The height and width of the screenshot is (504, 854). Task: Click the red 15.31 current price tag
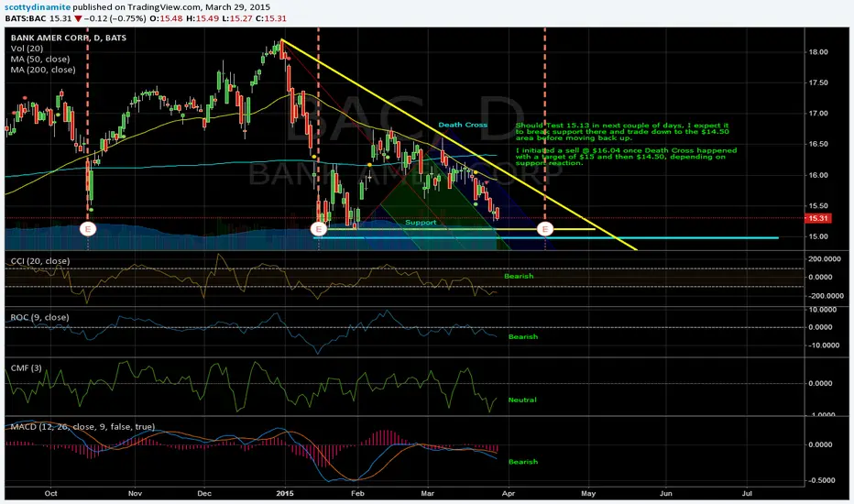[818, 218]
